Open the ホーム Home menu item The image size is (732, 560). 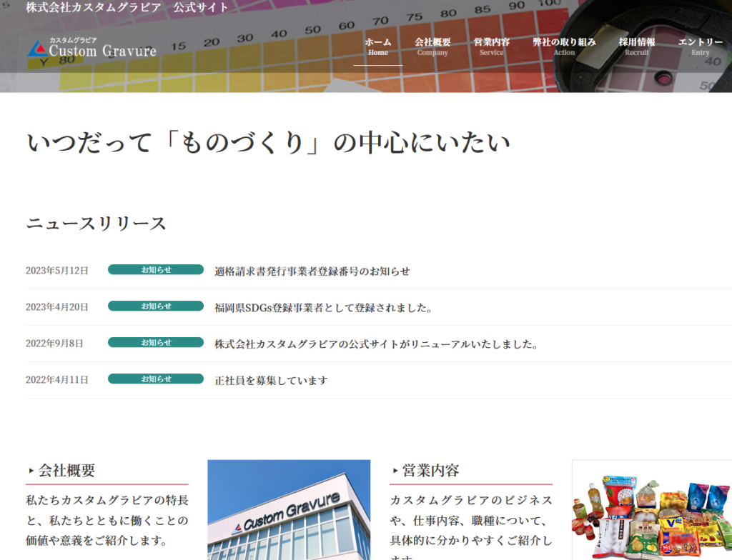point(377,46)
